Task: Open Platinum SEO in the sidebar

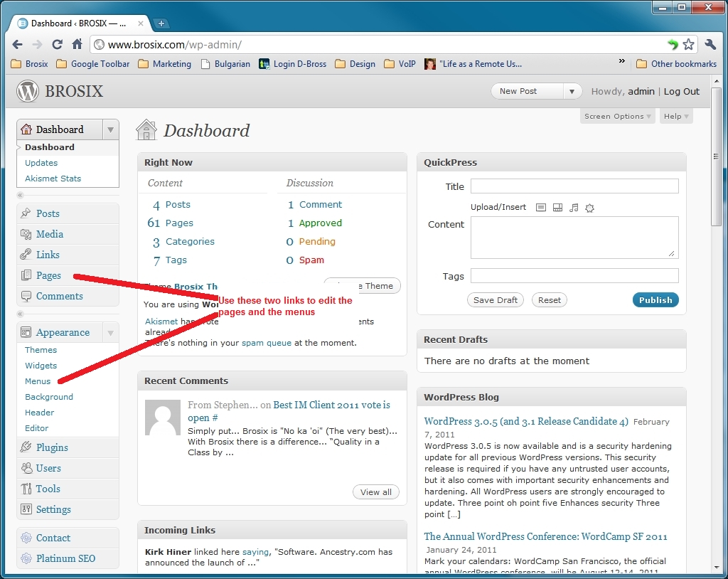Action: pyautogui.click(x=68, y=558)
